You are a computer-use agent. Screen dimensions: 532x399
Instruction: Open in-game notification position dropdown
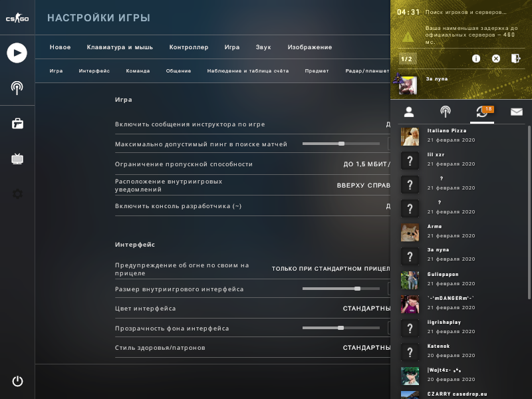[363, 186]
